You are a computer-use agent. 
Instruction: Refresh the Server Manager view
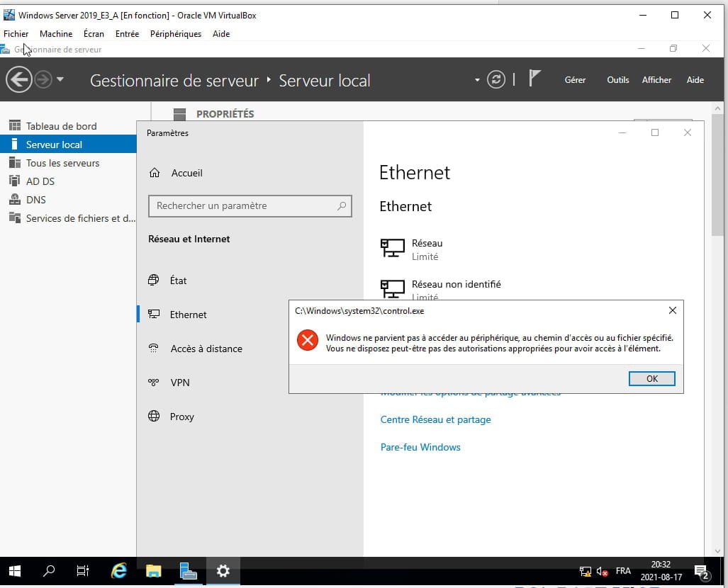(496, 80)
